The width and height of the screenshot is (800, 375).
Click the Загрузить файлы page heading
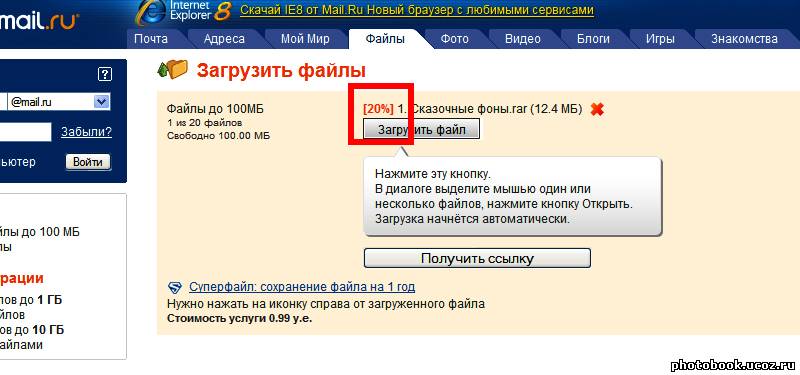pyautogui.click(x=281, y=70)
